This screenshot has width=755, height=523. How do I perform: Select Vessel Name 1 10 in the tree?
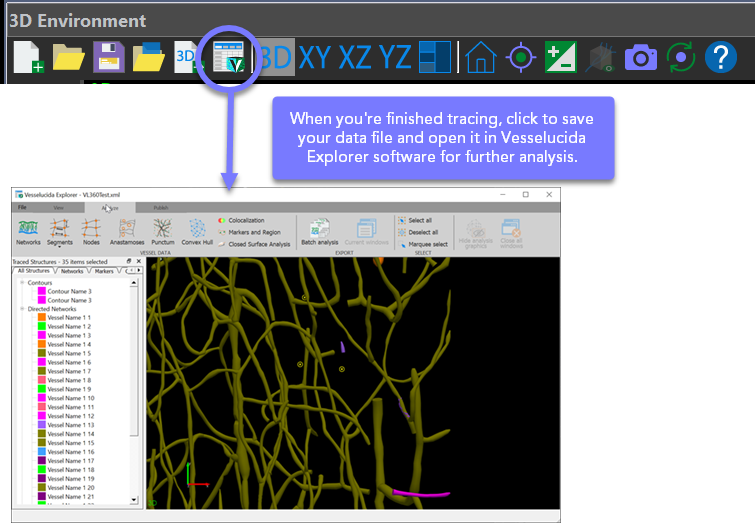point(70,398)
